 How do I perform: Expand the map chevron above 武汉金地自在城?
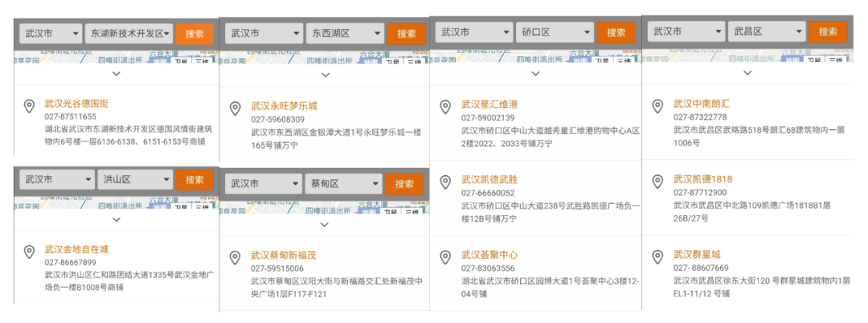116,219
